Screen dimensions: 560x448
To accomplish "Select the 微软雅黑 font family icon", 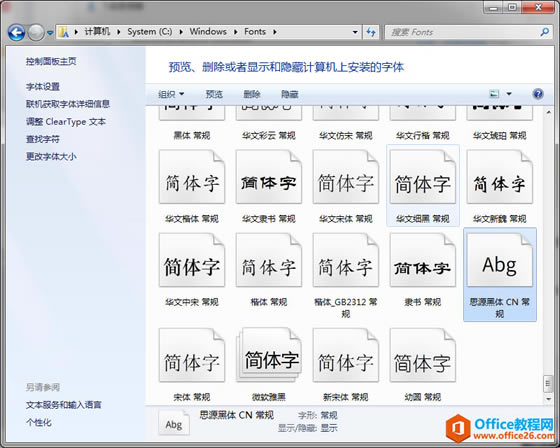I will click(x=269, y=355).
